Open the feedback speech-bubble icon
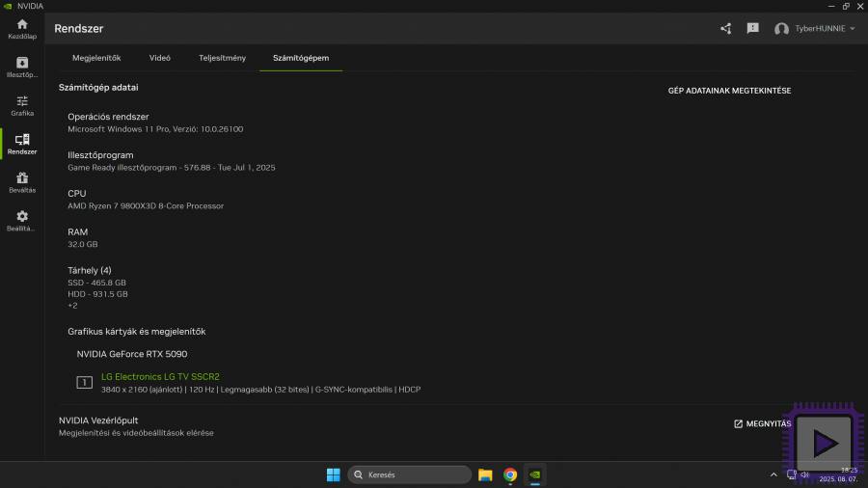 753,29
